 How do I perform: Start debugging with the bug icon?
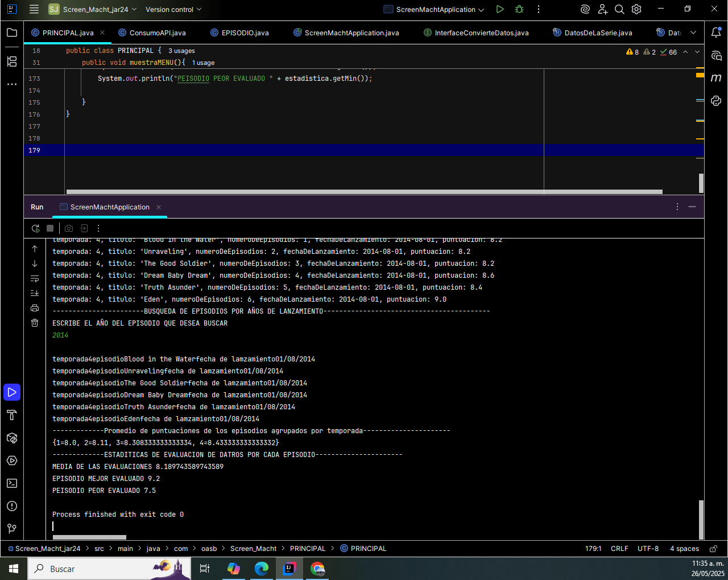519,9
